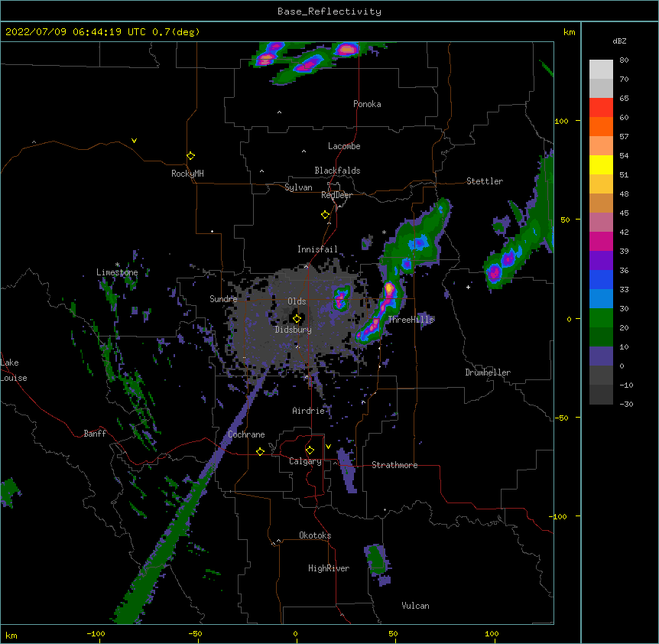Click the RockyMH label
Image resolution: width=659 pixels, height=644 pixels.
[187, 174]
